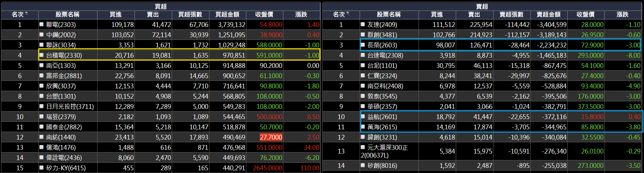Open stock 台達電(2308)
The width and height of the screenshot is (644, 173).
(385, 55)
